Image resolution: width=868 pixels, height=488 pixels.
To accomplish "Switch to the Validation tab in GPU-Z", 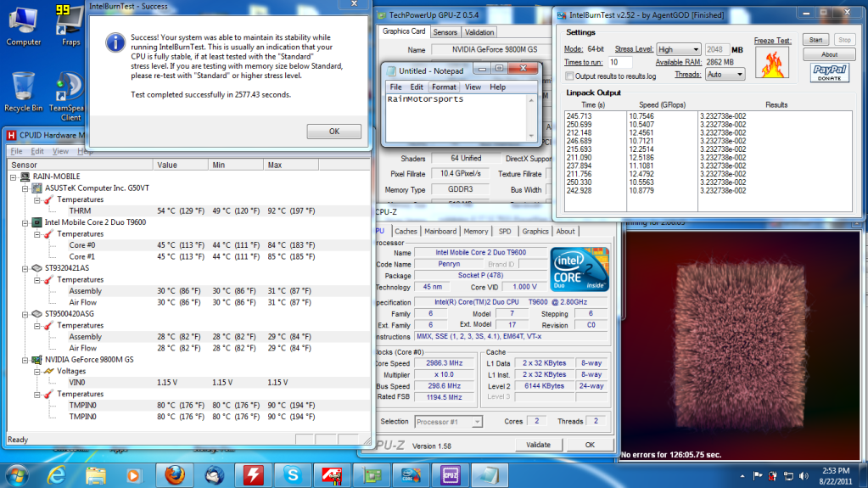I will tap(479, 32).
